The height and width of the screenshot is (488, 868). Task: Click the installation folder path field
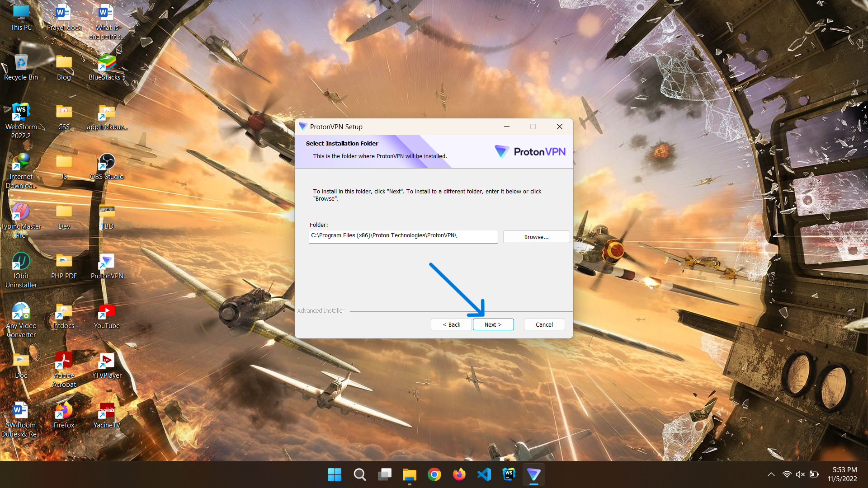(402, 236)
